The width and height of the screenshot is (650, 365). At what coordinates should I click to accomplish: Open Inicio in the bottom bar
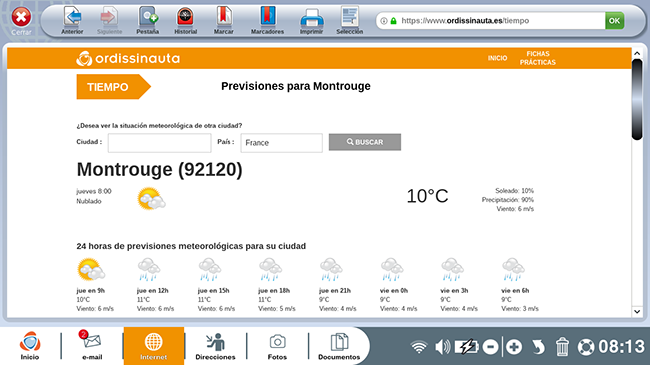(x=30, y=346)
